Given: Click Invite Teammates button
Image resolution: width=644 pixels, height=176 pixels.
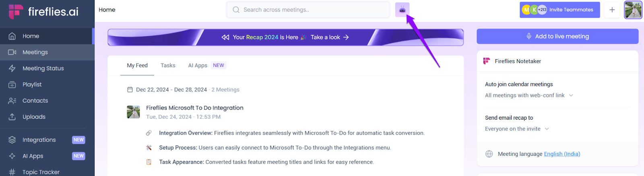Looking at the screenshot, I should click(571, 10).
